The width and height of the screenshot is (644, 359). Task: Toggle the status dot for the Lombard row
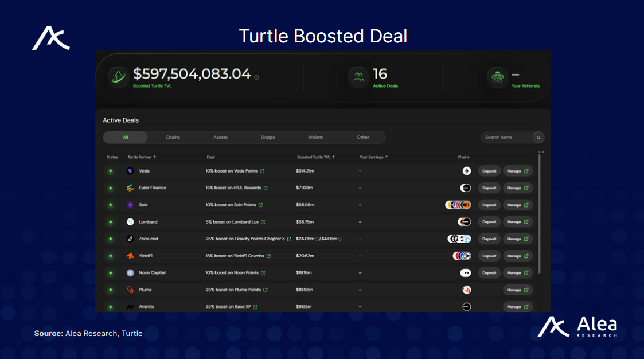click(111, 222)
